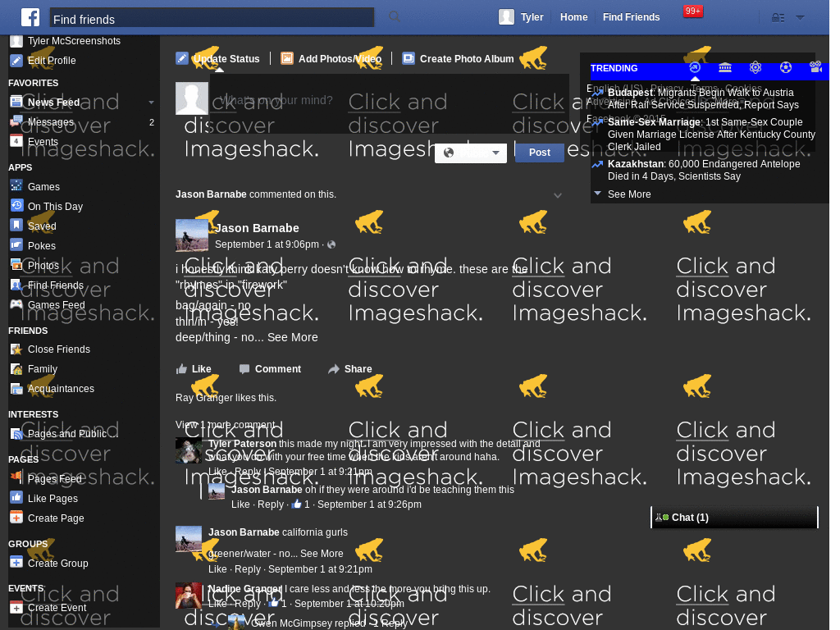Click the Edit Profile pencil icon

pos(16,61)
